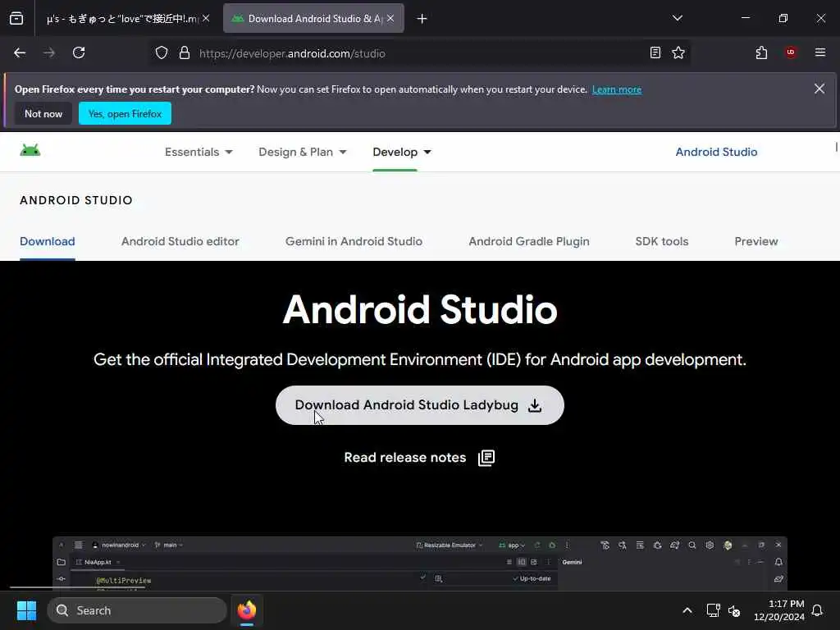Click the muted volume tray icon
This screenshot has width=840, height=630.
[x=734, y=610]
